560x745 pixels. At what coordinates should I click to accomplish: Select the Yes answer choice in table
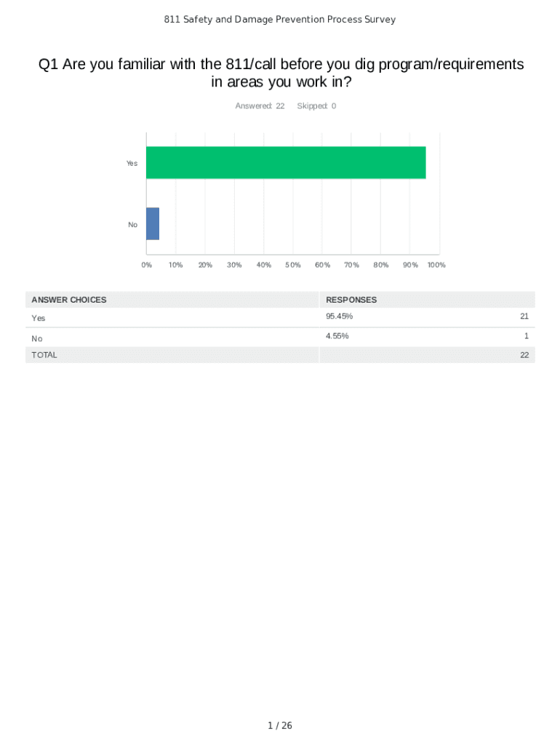[38, 319]
